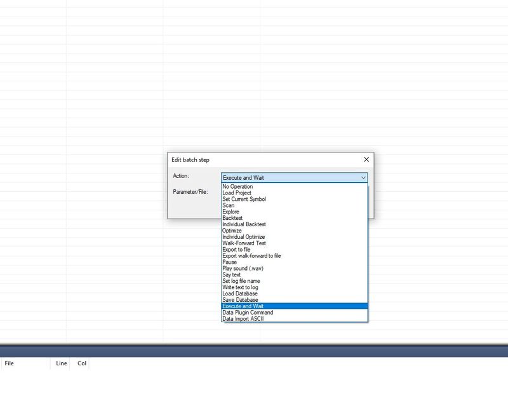The image size is (508, 420).
Task: Click the Action label
Action: (x=181, y=175)
